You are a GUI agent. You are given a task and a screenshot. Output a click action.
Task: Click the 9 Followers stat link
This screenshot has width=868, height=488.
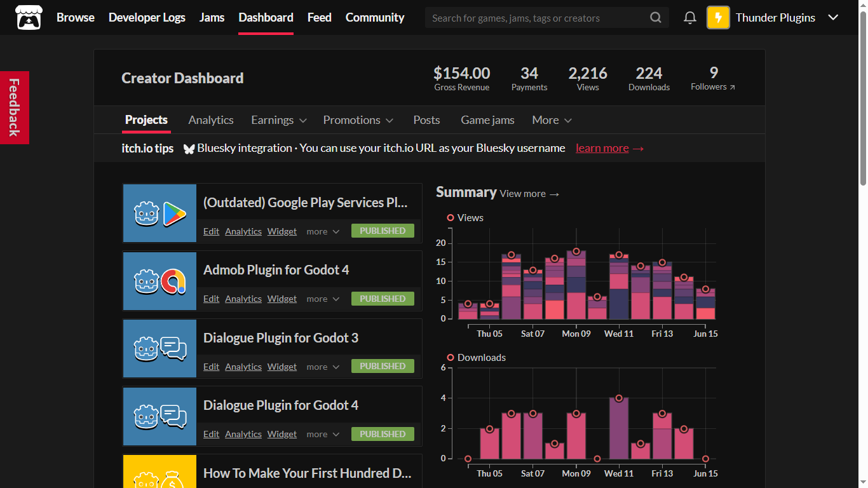click(x=714, y=79)
